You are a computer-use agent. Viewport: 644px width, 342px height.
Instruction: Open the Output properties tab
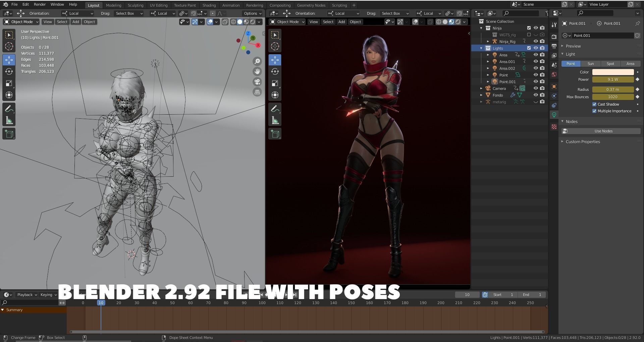pyautogui.click(x=554, y=46)
